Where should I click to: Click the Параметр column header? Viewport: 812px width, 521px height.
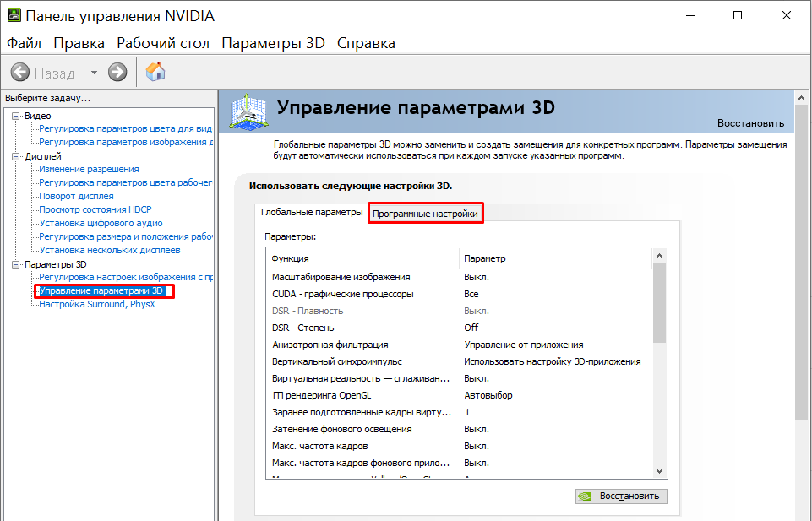click(x=555, y=258)
